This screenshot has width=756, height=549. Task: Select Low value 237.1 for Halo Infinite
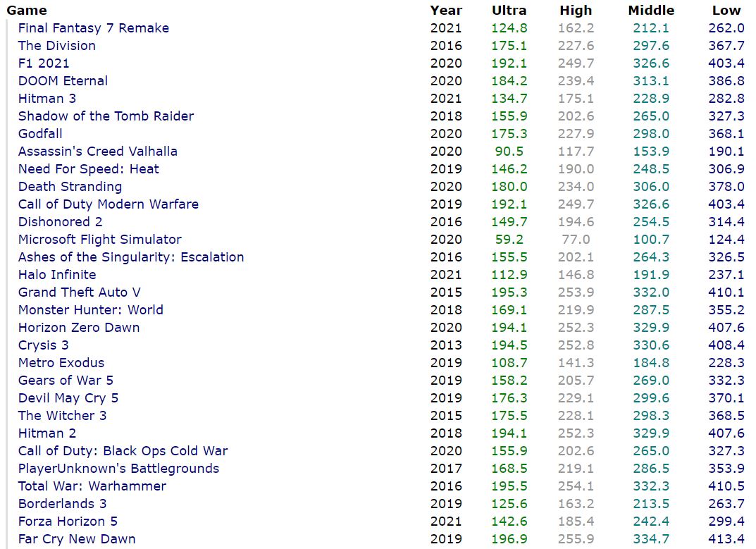pyautogui.click(x=726, y=275)
